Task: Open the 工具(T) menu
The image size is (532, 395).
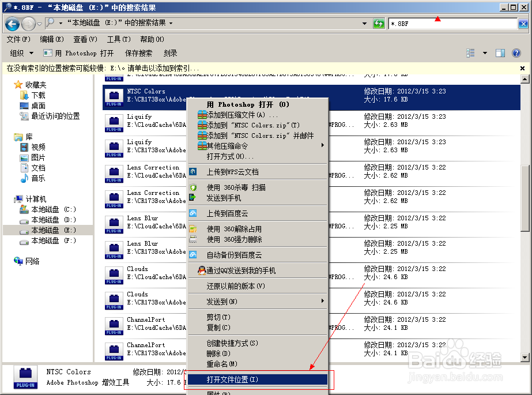Action: click(x=119, y=39)
